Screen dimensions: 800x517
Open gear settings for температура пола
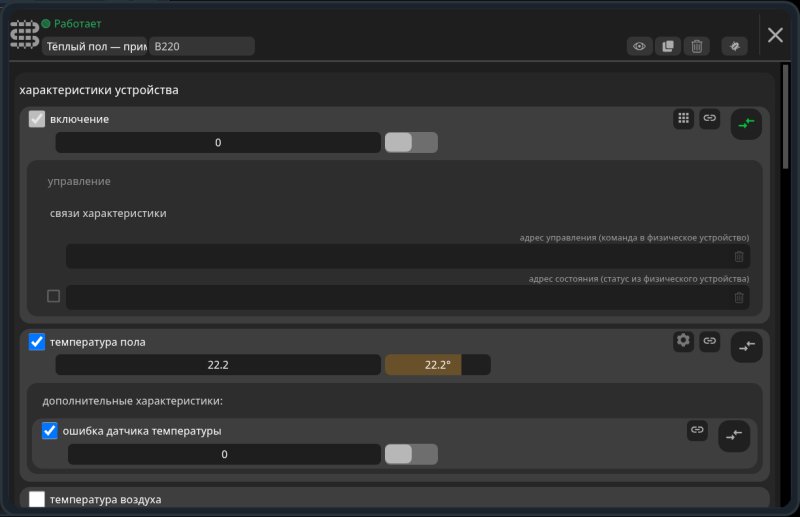tap(683, 341)
